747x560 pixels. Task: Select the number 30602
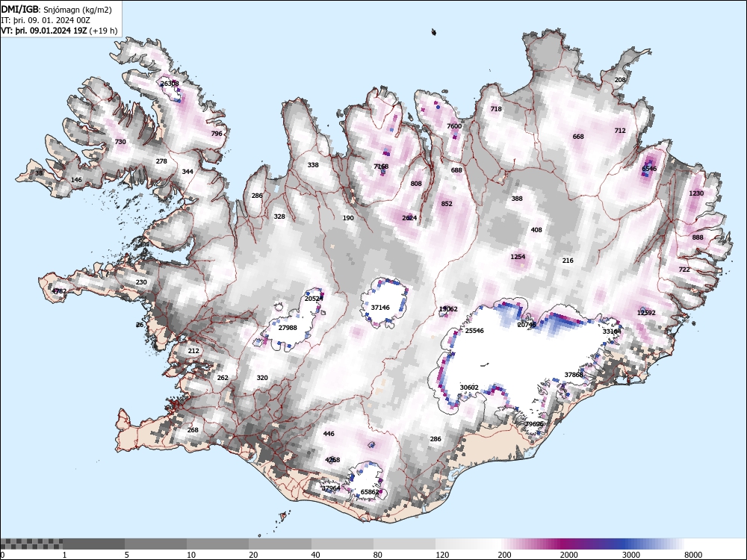pyautogui.click(x=469, y=387)
